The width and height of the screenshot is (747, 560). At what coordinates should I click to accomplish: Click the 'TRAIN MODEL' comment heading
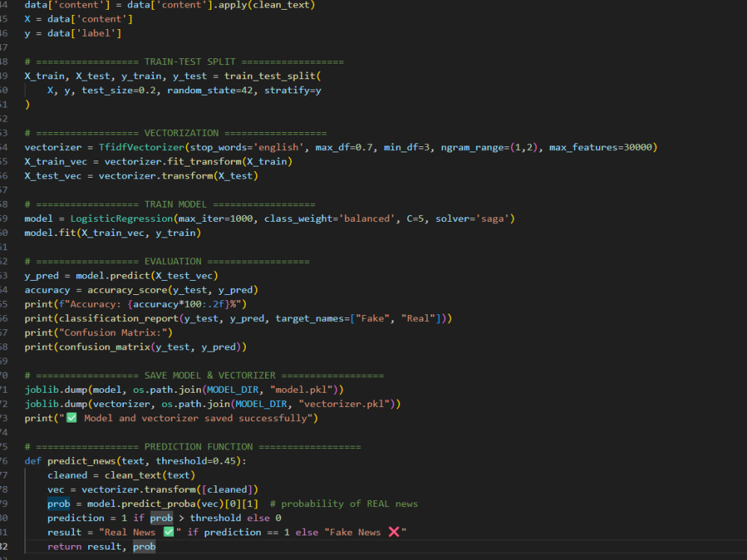(x=176, y=205)
